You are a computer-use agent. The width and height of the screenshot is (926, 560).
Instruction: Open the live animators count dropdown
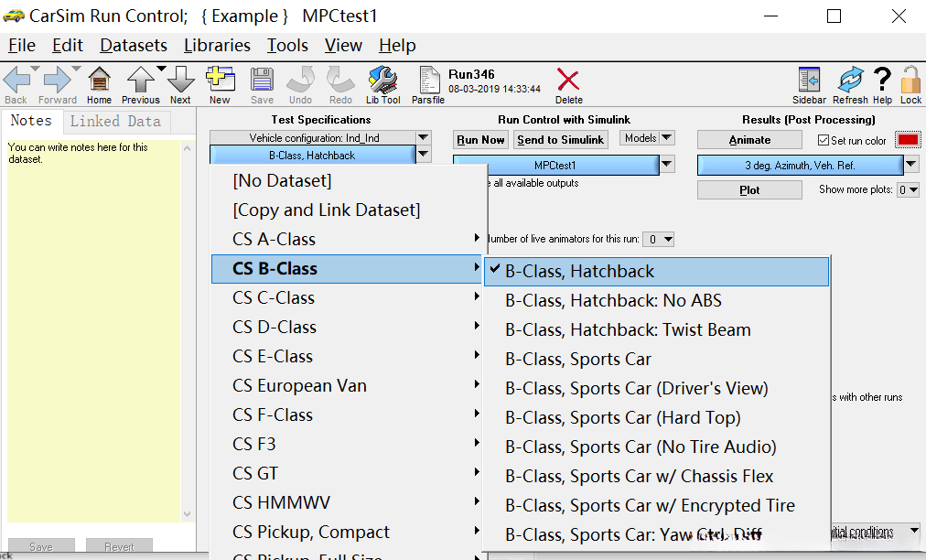[x=659, y=239]
